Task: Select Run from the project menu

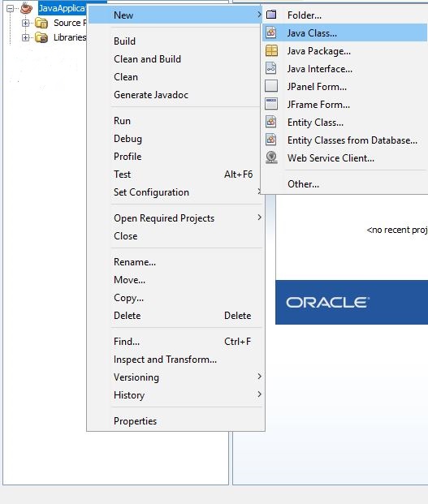Action: coord(175,121)
